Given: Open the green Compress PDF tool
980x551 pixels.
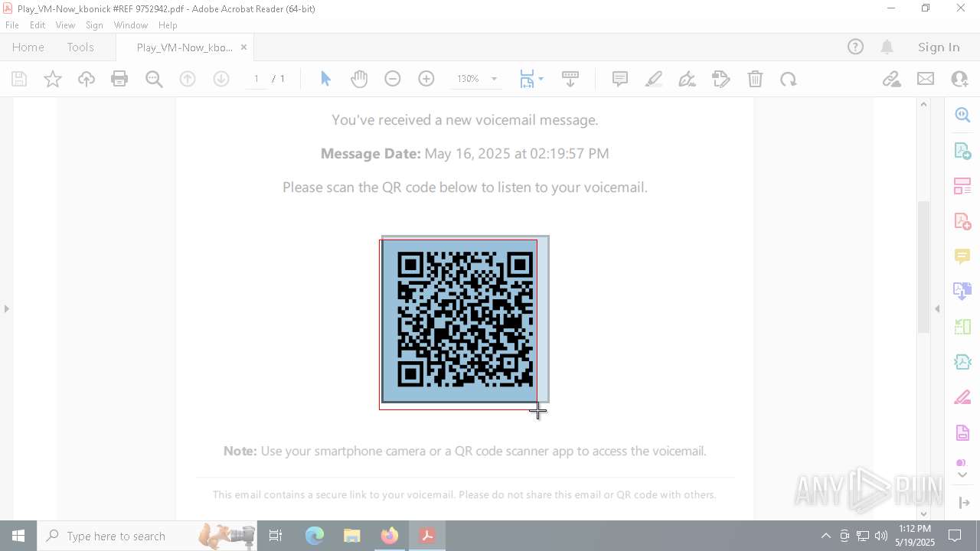Looking at the screenshot, I should coord(962,327).
